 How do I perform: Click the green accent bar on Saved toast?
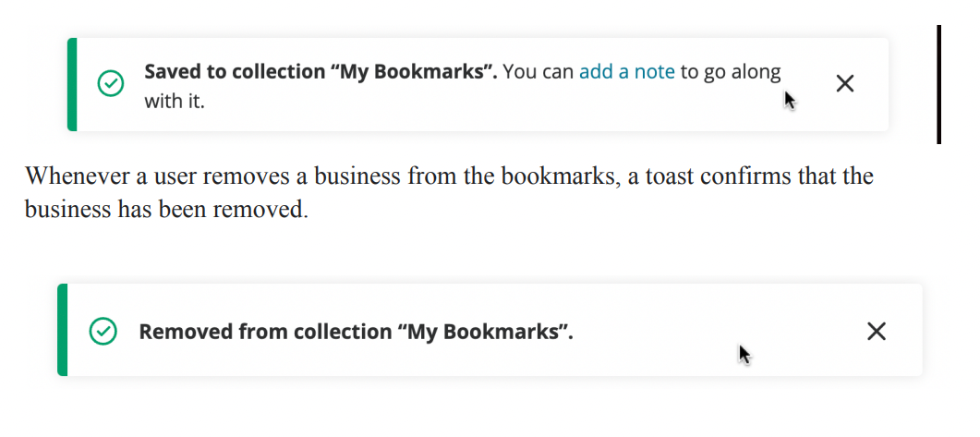(72, 84)
